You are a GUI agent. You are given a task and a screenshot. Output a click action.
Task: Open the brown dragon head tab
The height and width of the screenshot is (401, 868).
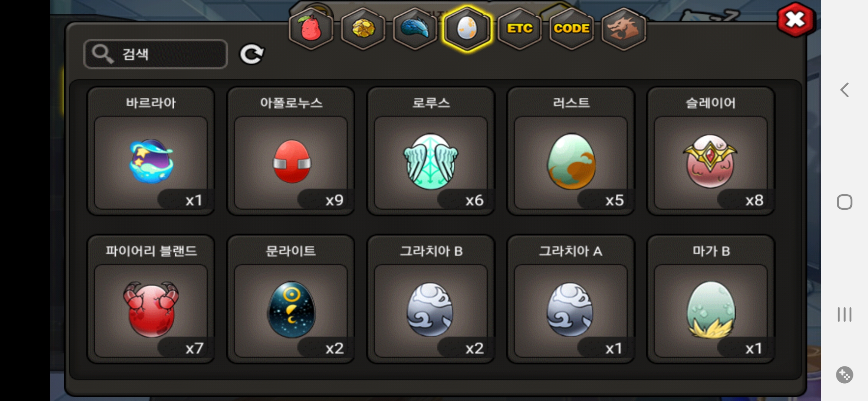[624, 29]
